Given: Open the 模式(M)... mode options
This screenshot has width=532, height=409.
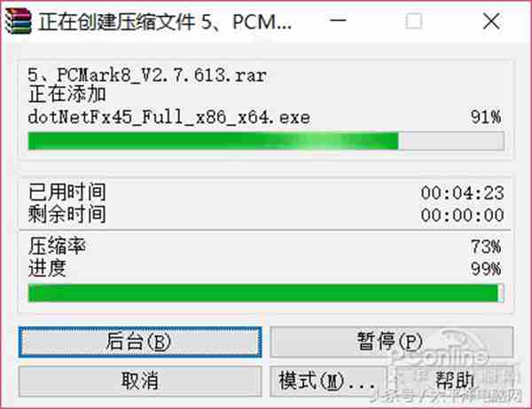Looking at the screenshot, I should pos(328,381).
